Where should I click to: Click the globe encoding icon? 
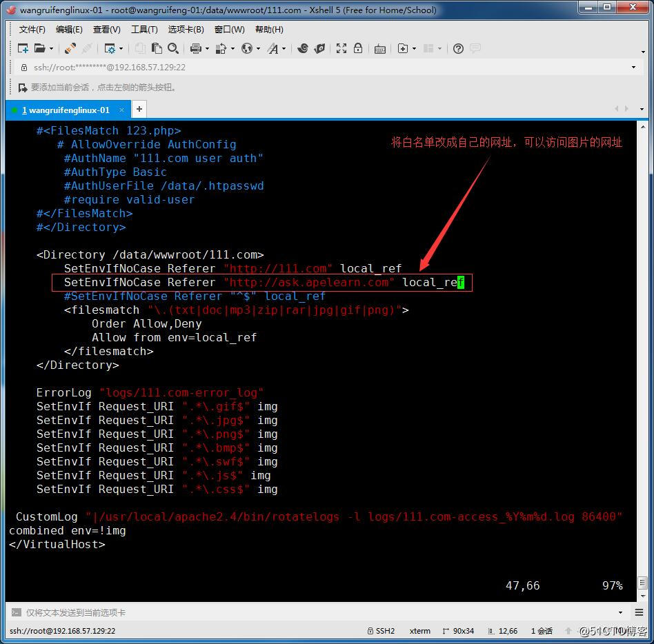247,49
